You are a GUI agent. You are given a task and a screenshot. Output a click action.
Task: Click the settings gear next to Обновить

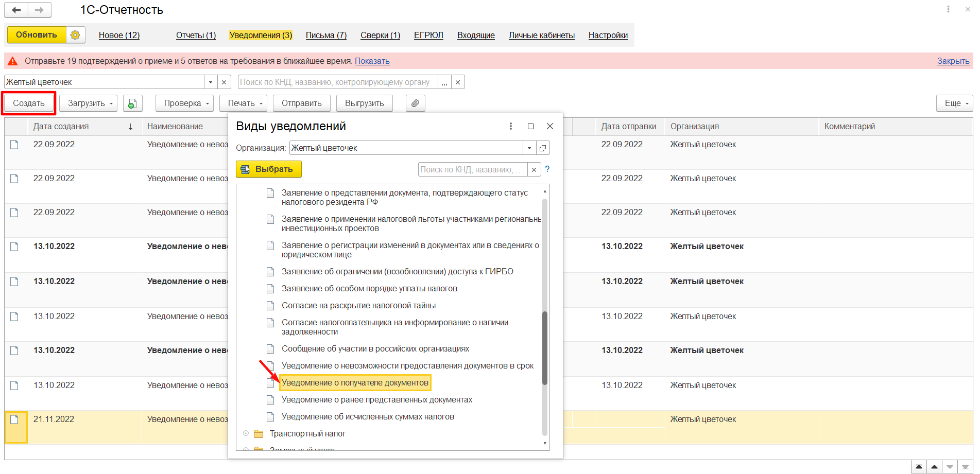pos(75,35)
